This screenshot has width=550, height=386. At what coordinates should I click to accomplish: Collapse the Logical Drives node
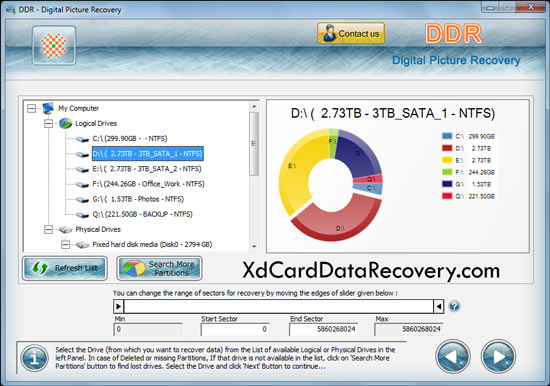click(x=48, y=124)
